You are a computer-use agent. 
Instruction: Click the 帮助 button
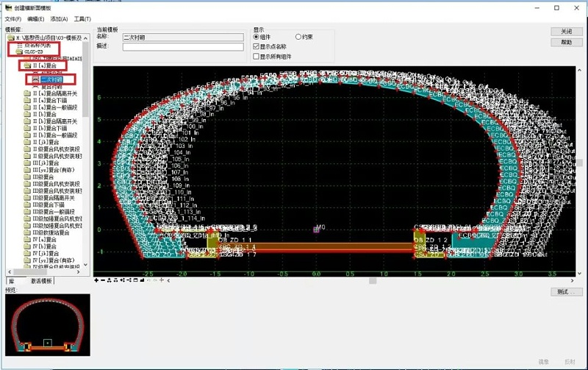click(567, 43)
